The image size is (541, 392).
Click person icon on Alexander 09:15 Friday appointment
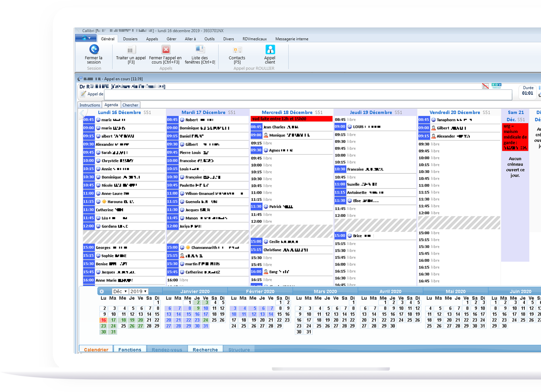tap(433, 136)
